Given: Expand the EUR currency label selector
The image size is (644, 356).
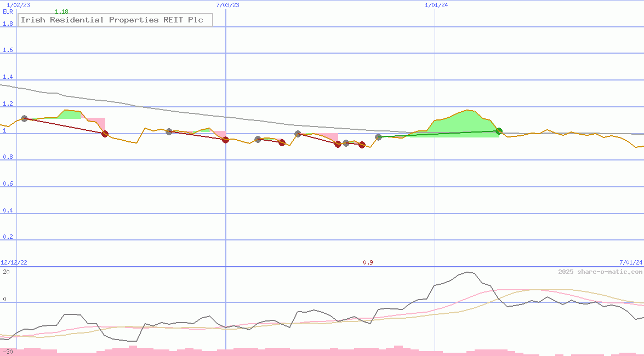Looking at the screenshot, I should coord(8,12).
